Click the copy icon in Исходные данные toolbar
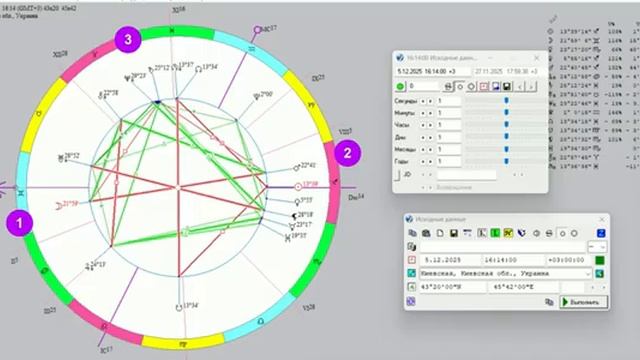The height and width of the screenshot is (360, 640). point(413,233)
